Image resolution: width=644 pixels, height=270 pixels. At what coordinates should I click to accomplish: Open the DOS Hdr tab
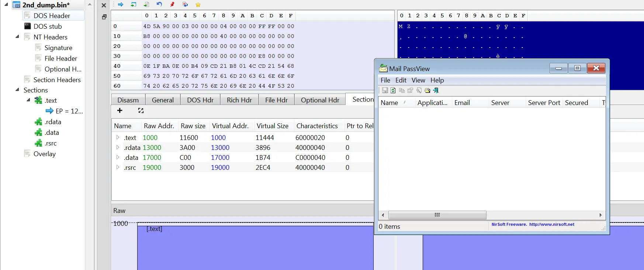(200, 100)
